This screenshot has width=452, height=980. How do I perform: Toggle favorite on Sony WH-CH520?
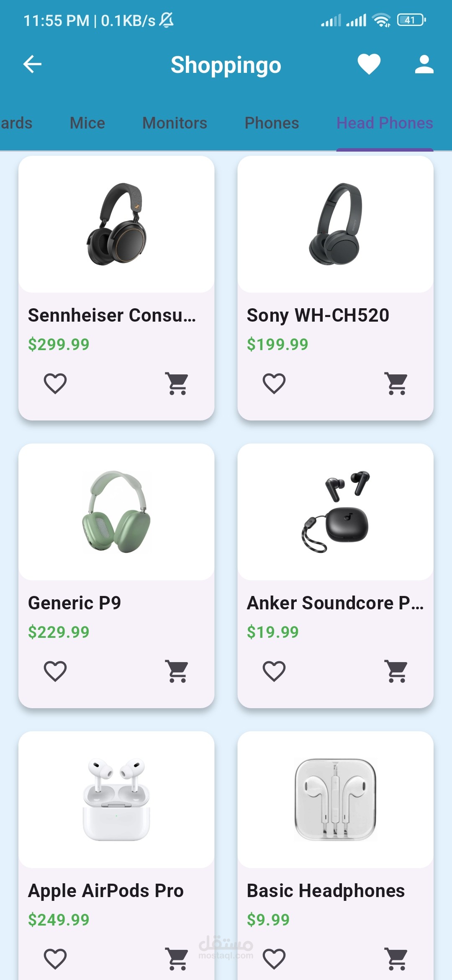coord(274,383)
